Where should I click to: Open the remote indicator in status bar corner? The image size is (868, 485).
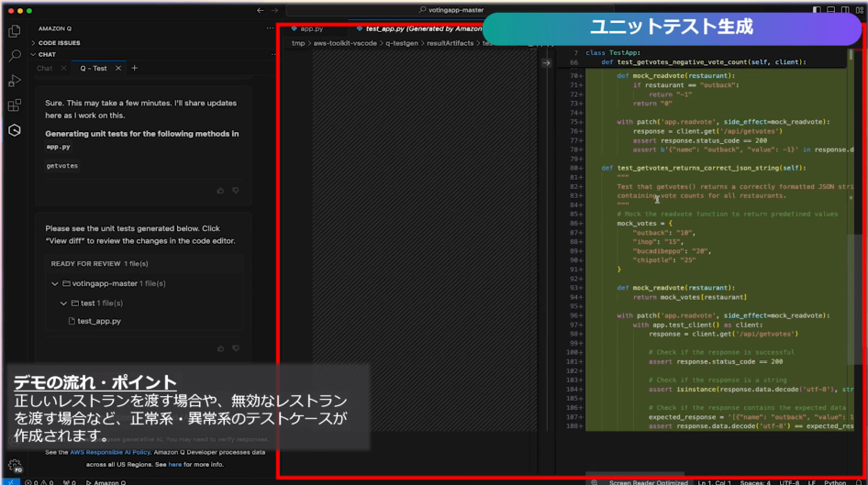[x=10, y=482]
